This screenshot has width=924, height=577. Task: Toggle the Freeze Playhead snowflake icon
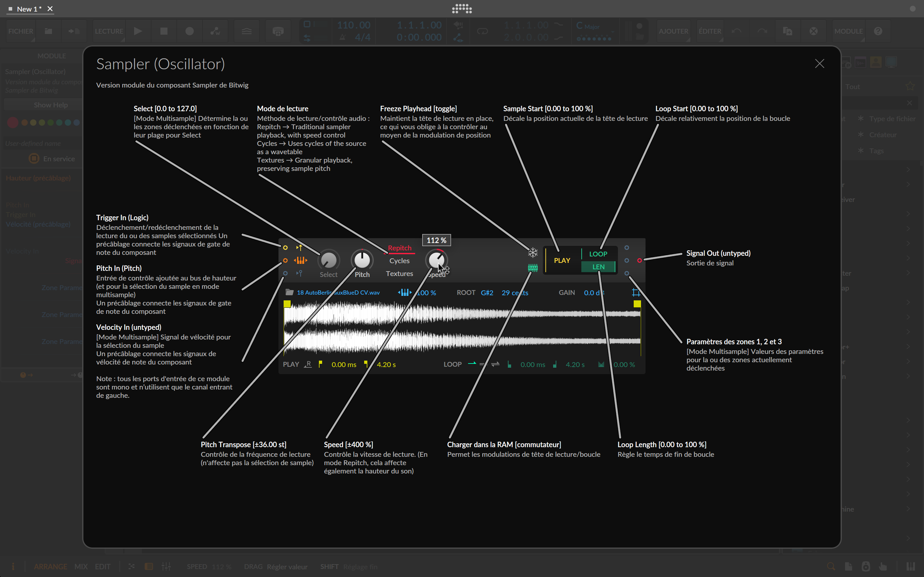[x=532, y=252]
